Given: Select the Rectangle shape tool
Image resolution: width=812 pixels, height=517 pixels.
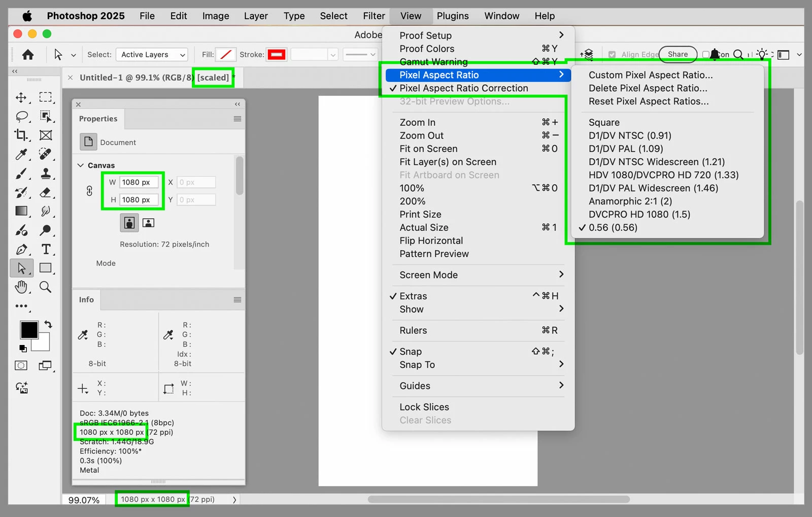Looking at the screenshot, I should pos(46,268).
